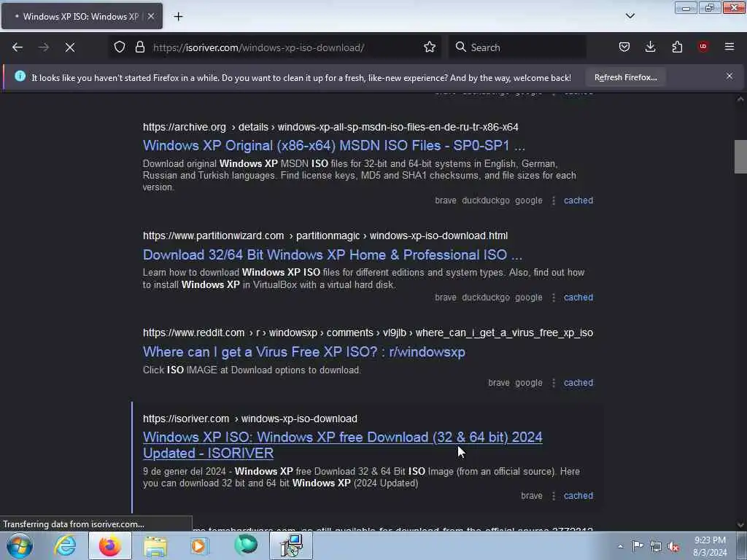Open more options dots for reddit result

[x=553, y=383]
